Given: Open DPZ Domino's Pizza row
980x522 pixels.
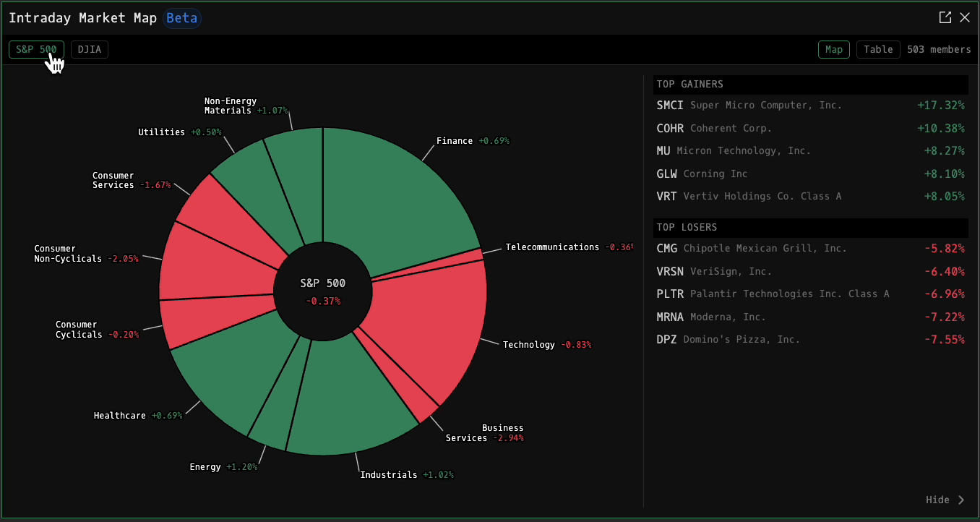Looking at the screenshot, I should [x=811, y=339].
